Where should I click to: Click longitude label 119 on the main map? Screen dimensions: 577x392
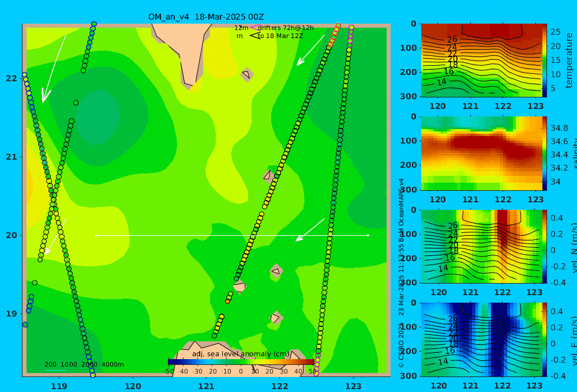(59, 386)
